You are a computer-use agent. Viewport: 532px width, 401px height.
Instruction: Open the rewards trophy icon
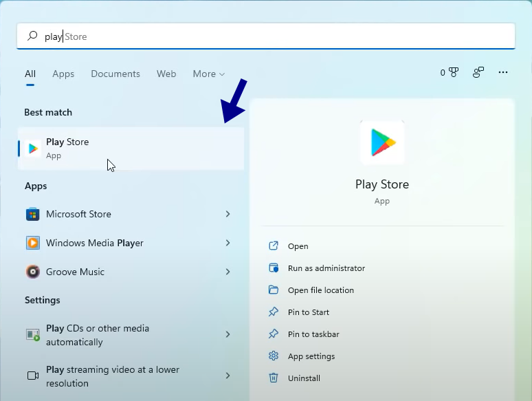coord(453,72)
